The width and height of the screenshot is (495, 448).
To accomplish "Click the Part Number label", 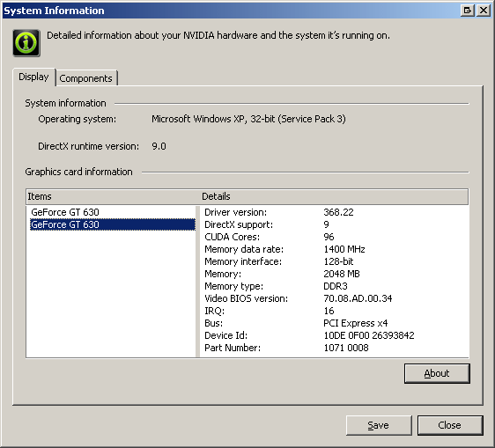I will point(233,348).
